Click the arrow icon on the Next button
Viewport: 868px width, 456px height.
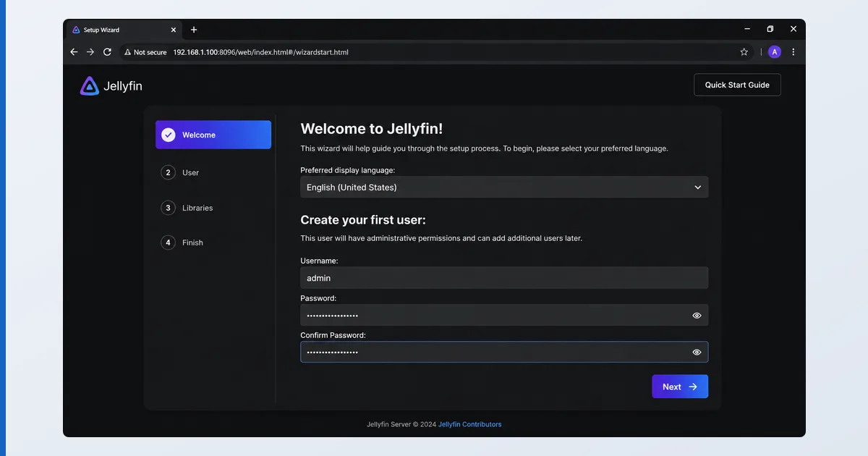pos(693,387)
